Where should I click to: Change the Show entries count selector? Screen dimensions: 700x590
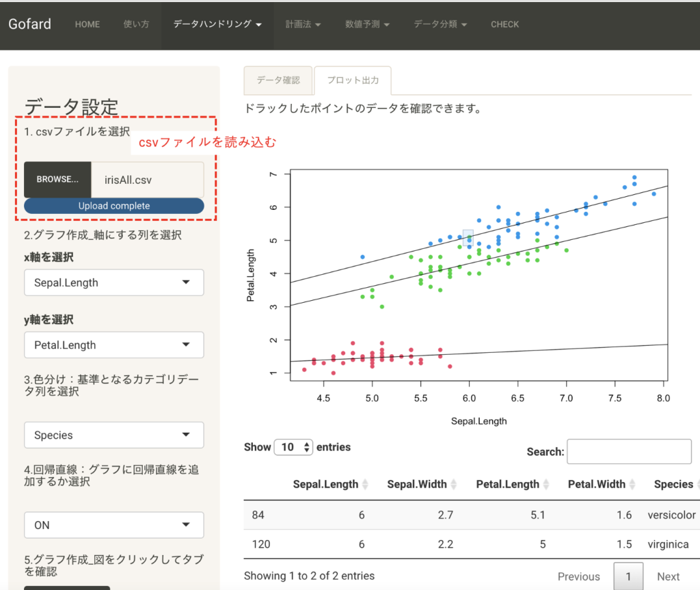293,447
